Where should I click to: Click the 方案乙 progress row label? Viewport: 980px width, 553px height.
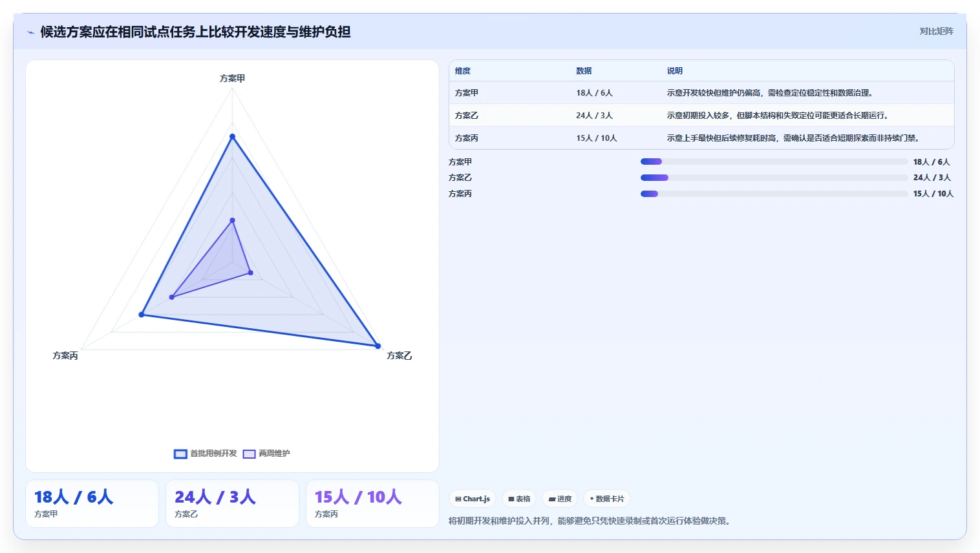point(460,178)
